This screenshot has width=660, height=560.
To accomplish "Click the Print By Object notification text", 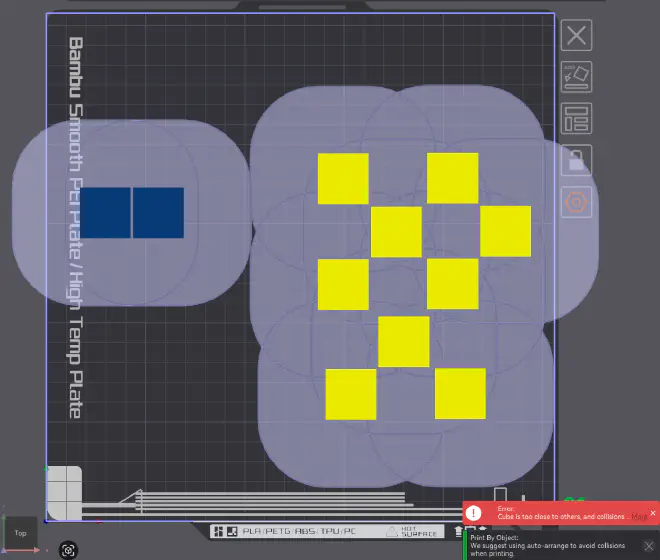I will [x=550, y=545].
